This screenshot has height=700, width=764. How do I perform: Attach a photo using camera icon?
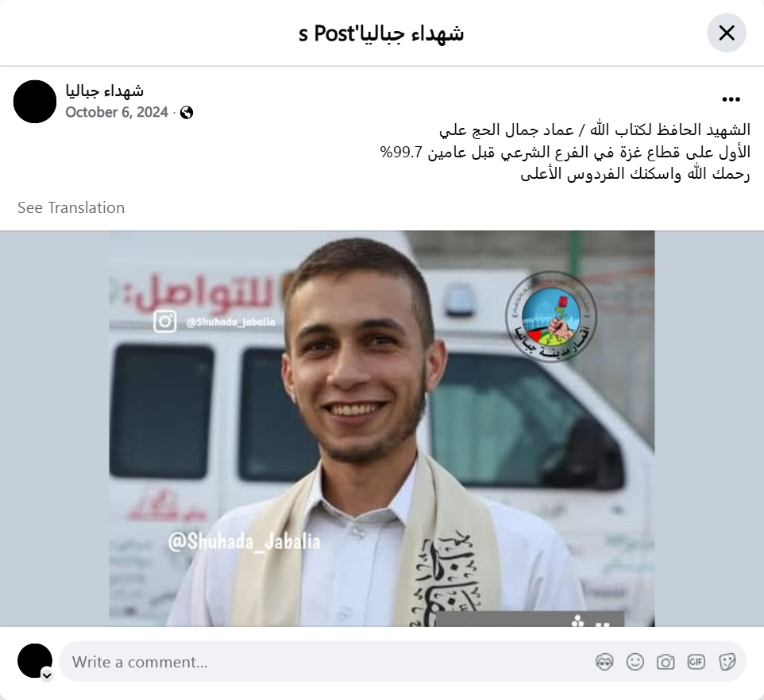click(666, 662)
